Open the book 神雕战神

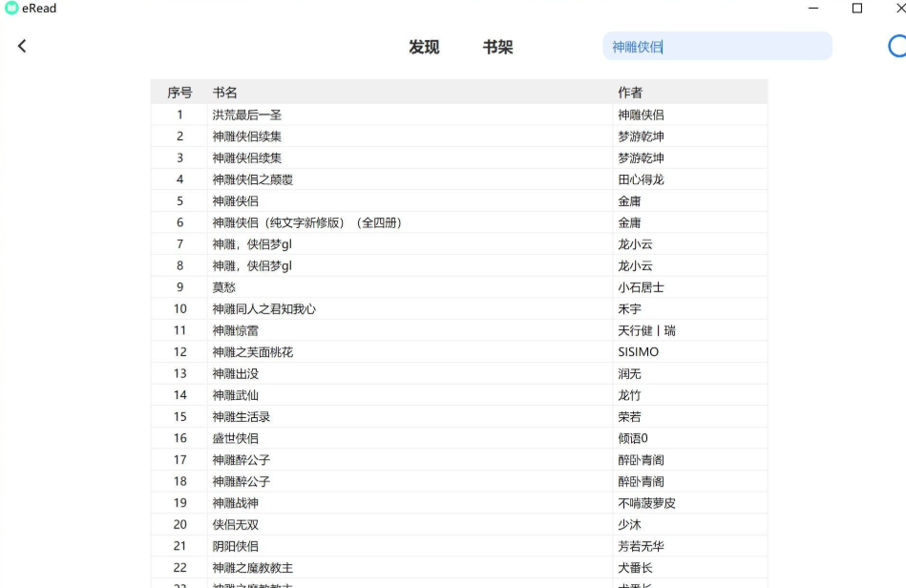click(x=236, y=503)
